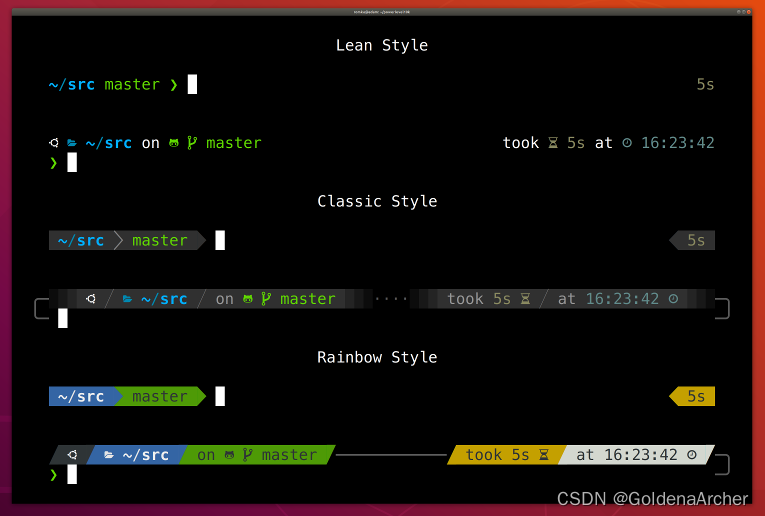Click the '5s' duration right of the Lean one-line prompt
Screen dimensions: 765x516
click(x=705, y=84)
